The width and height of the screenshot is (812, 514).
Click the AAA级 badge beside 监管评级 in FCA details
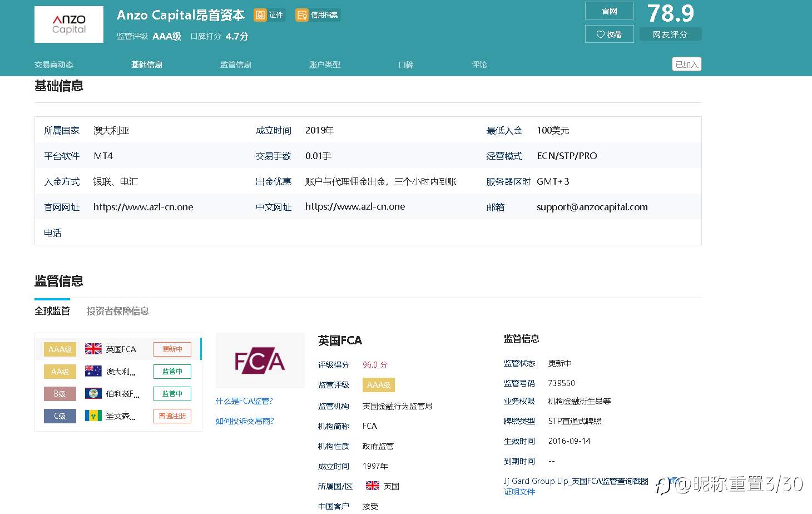(379, 385)
